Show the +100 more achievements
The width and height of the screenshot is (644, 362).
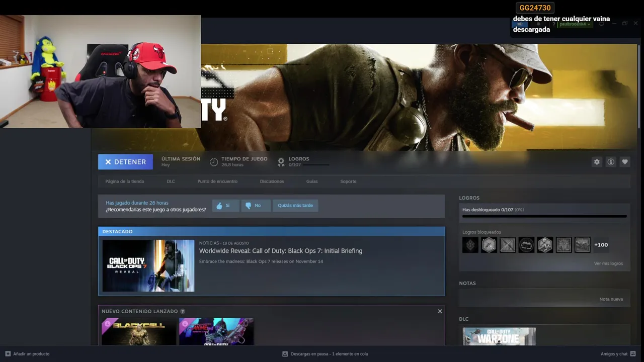click(x=601, y=245)
